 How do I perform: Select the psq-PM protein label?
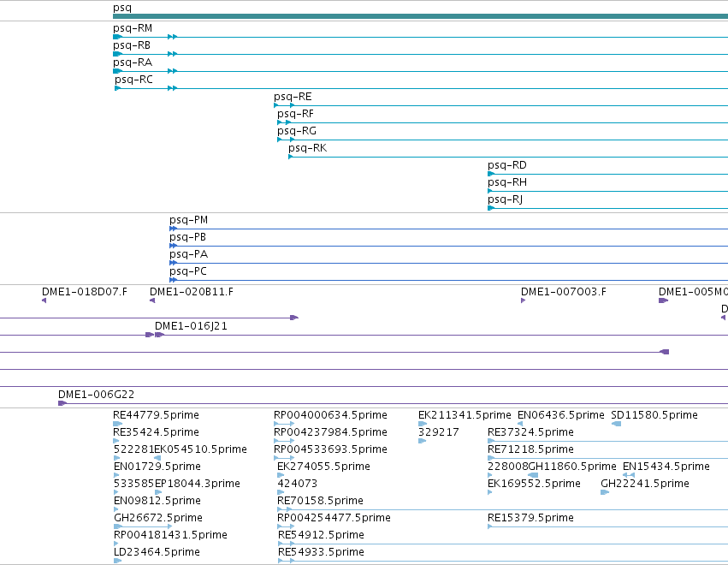pos(189,220)
